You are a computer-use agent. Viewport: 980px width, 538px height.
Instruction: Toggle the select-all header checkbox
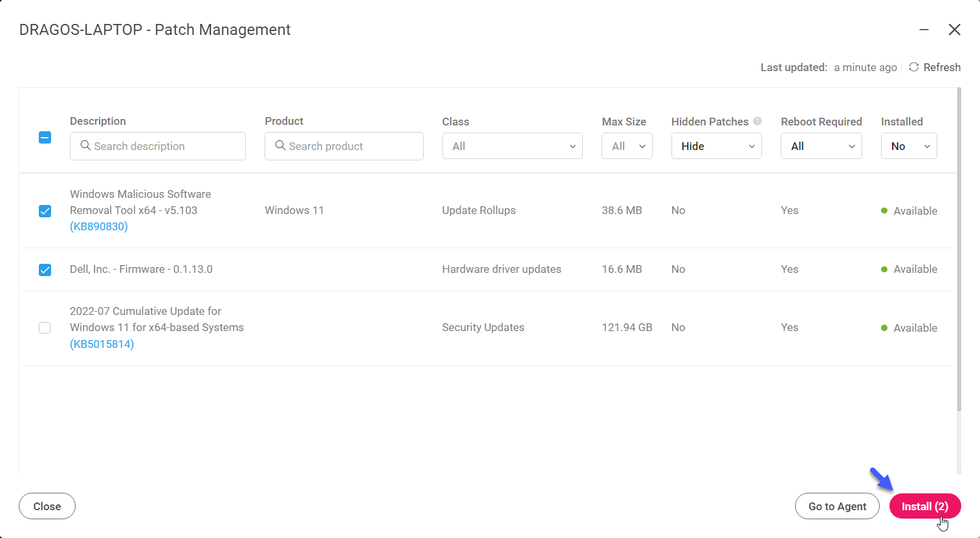(x=45, y=137)
